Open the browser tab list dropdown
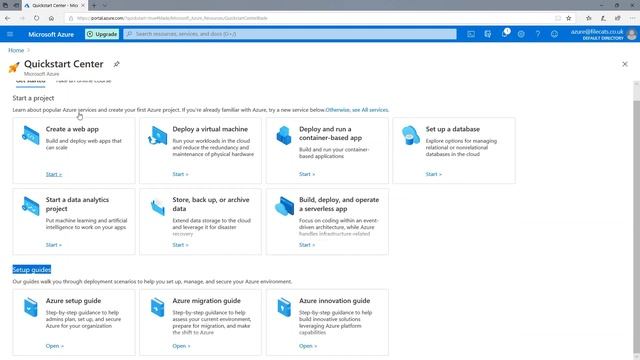 104,5
